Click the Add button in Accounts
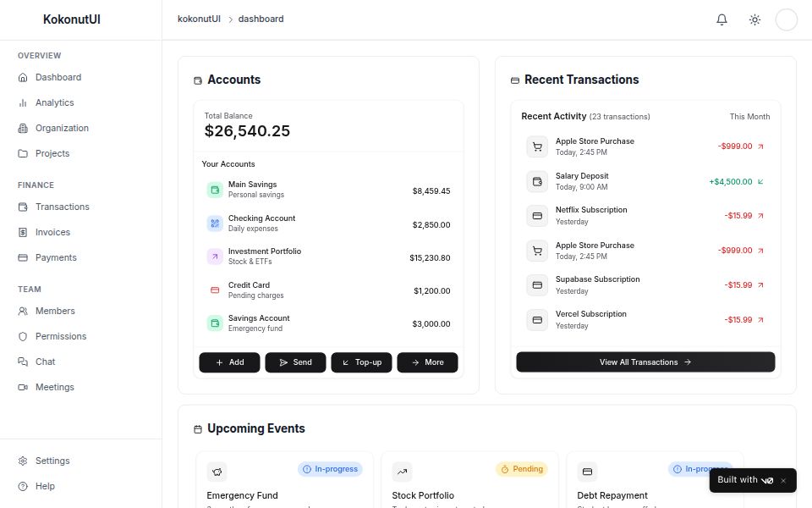812x508 pixels. click(229, 362)
